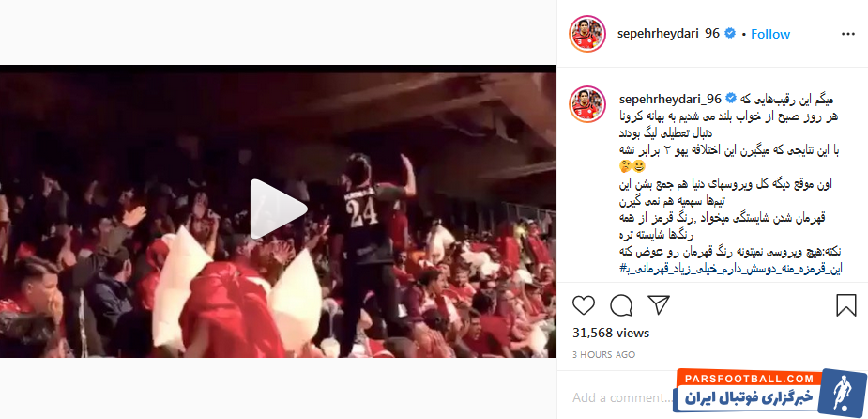The height and width of the screenshot is (419, 868).
Task: Open comments with speech bubble icon
Action: pyautogui.click(x=621, y=305)
